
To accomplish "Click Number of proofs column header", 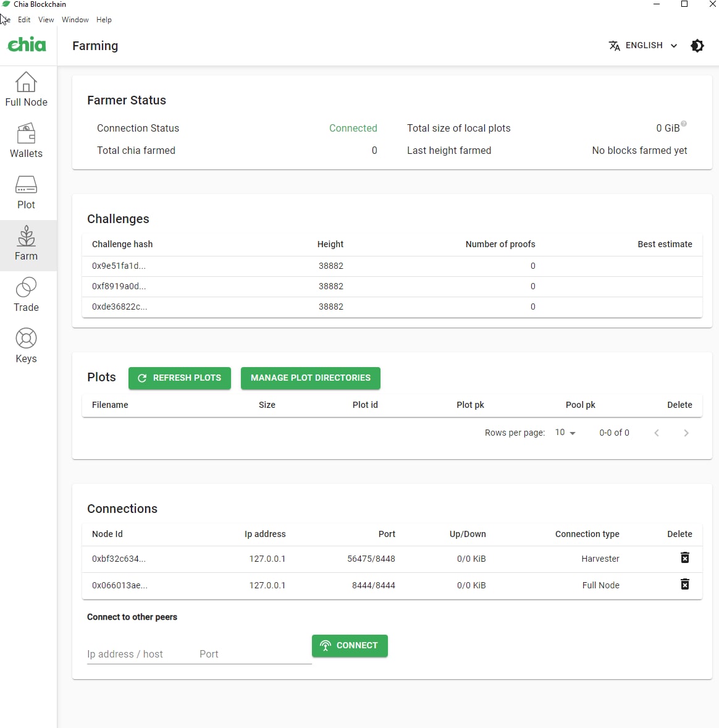I will click(500, 244).
